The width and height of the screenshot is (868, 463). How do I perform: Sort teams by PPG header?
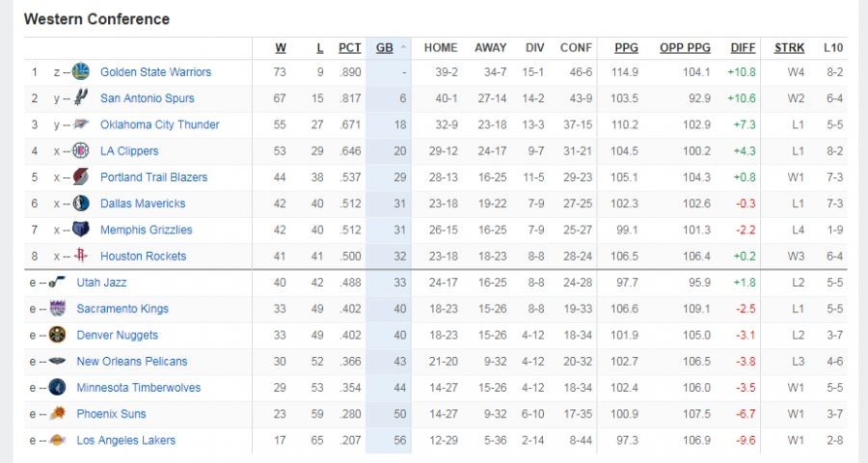point(626,47)
